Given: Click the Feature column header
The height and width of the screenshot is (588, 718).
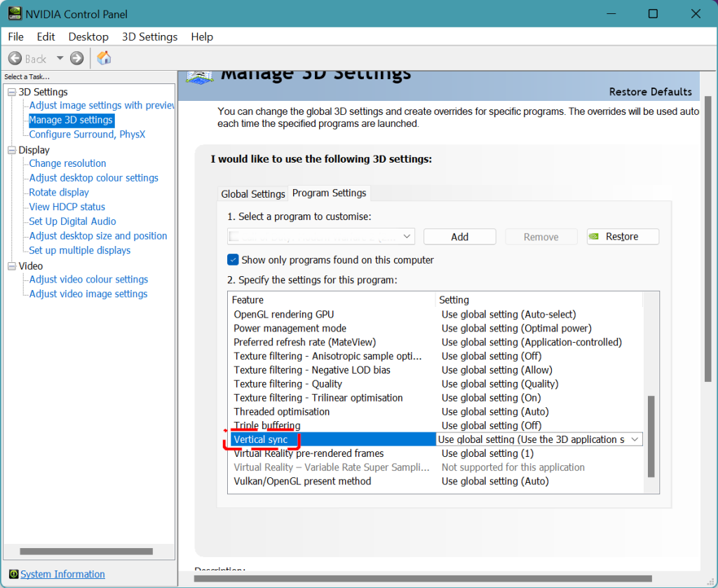Looking at the screenshot, I should pyautogui.click(x=332, y=300).
